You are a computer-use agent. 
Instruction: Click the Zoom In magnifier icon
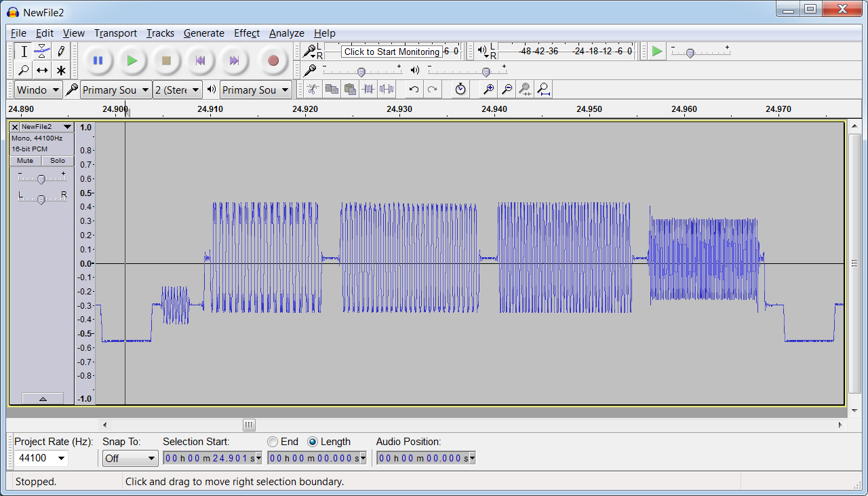coord(488,89)
